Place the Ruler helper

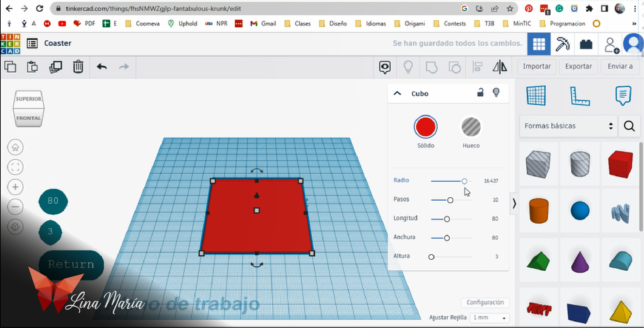[580, 96]
